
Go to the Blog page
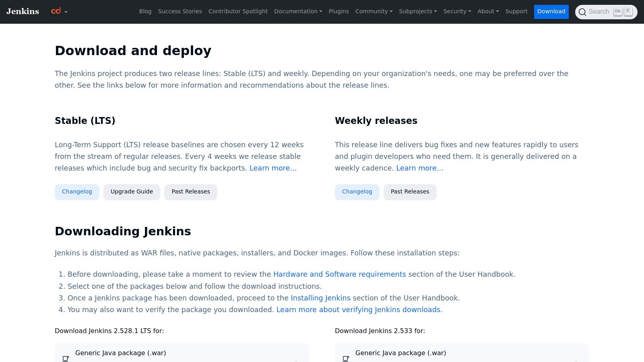point(145,11)
